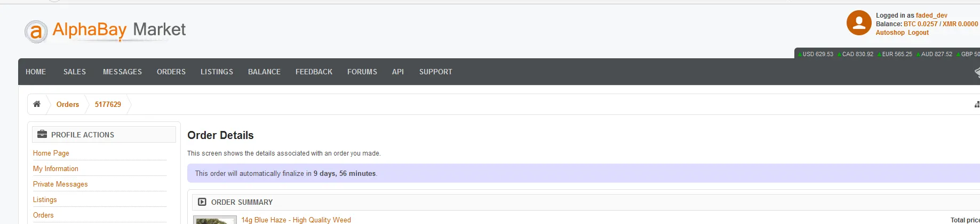980x224 pixels.
Task: Open the MESSAGES menu
Action: coord(122,72)
